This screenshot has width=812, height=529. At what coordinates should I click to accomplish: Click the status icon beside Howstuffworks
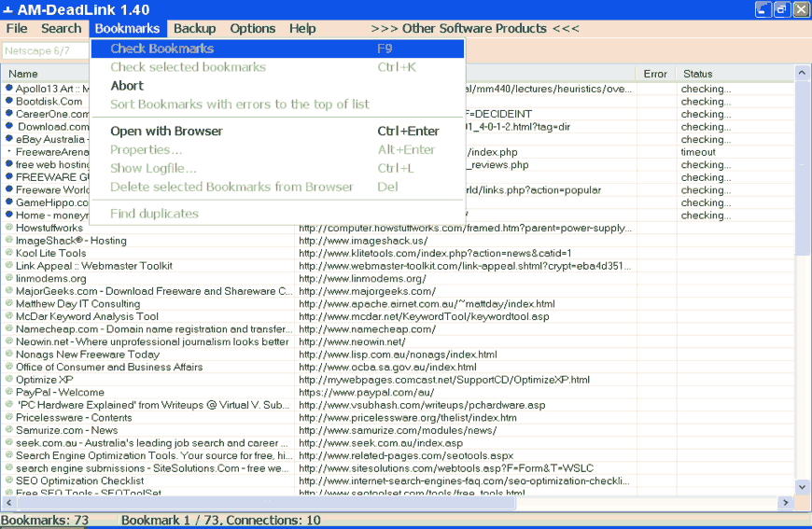click(8, 228)
